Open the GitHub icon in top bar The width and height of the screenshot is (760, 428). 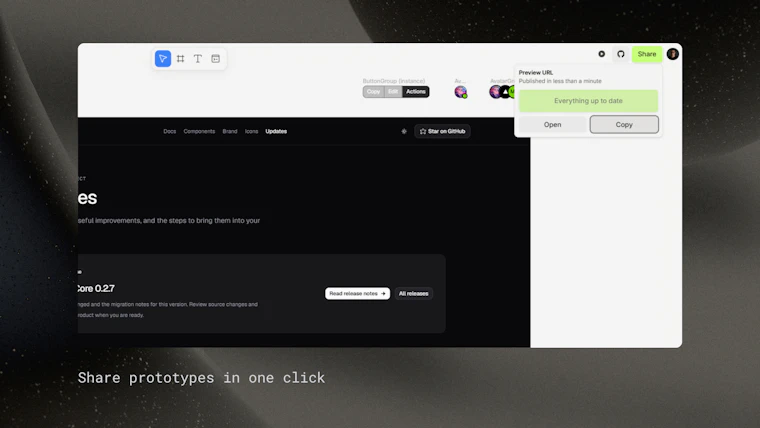(621, 54)
